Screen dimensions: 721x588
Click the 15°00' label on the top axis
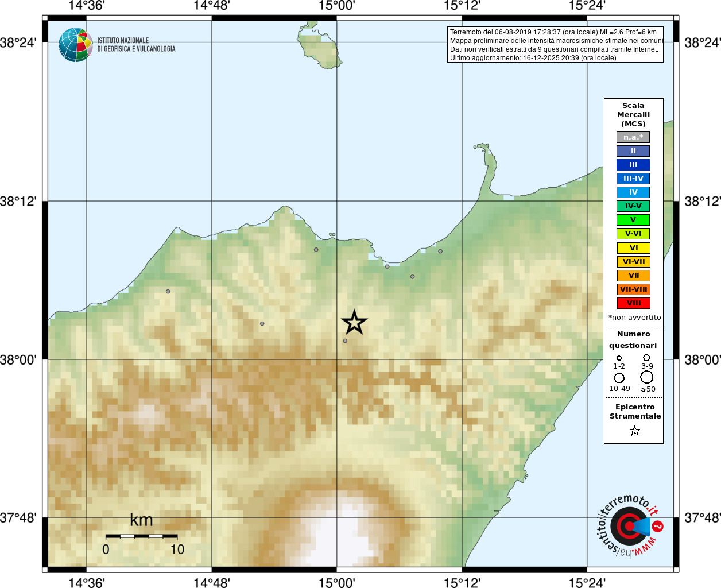[x=337, y=6]
